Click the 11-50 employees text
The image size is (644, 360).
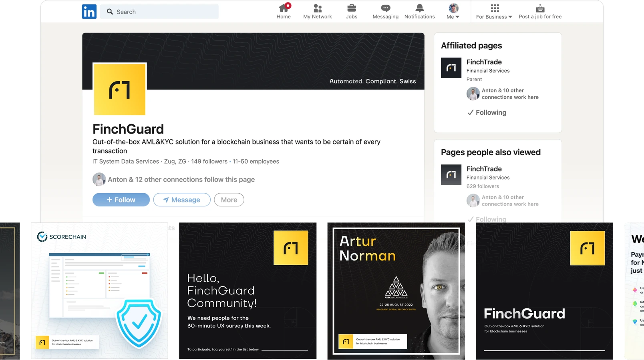click(256, 161)
